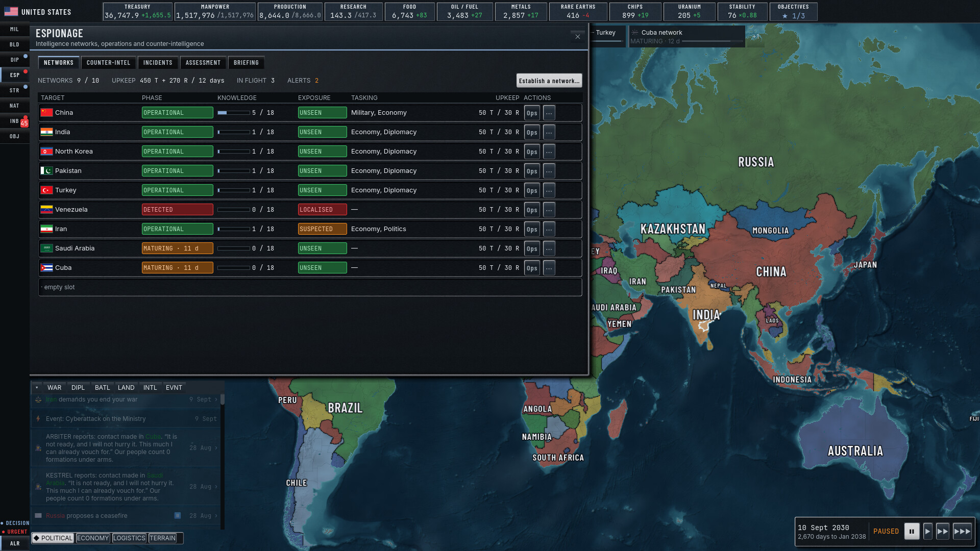
Task: Open the ALR alerts button
Action: tap(14, 543)
